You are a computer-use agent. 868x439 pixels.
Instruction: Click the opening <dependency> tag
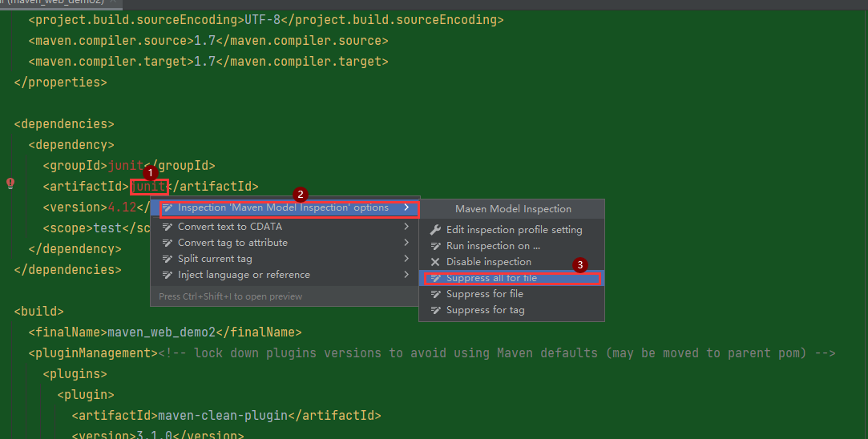point(71,145)
